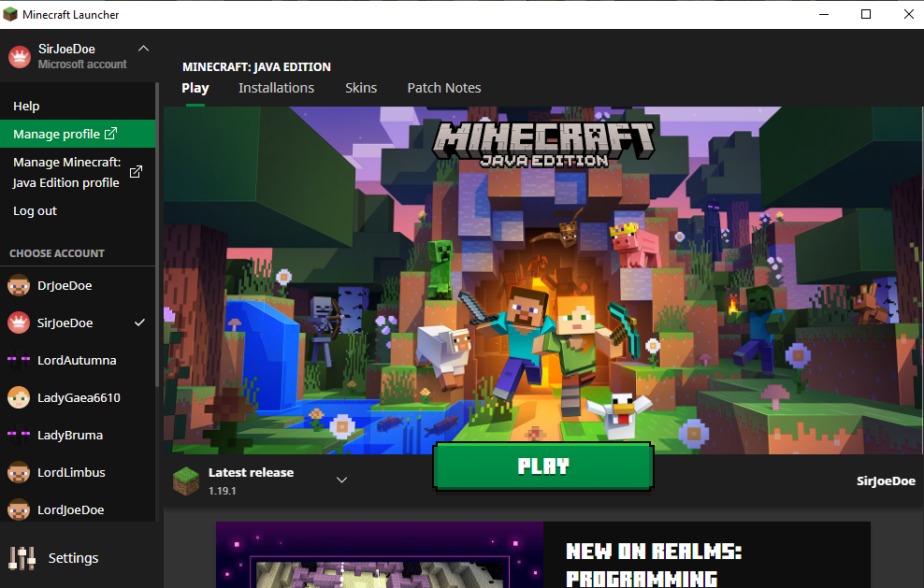Switch to the LordAutumna account
Screen dimensions: 924x588
(x=78, y=360)
